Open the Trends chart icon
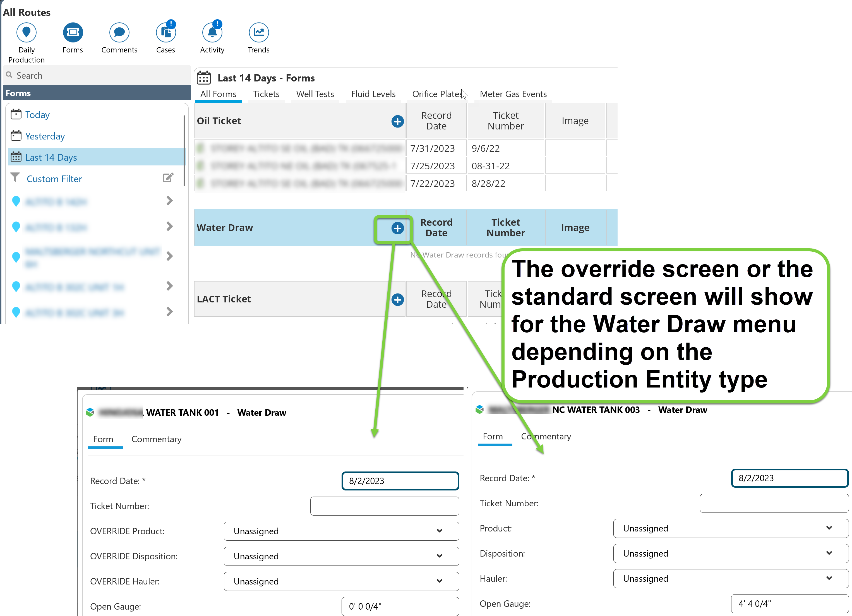This screenshot has height=616, width=852. 258,33
